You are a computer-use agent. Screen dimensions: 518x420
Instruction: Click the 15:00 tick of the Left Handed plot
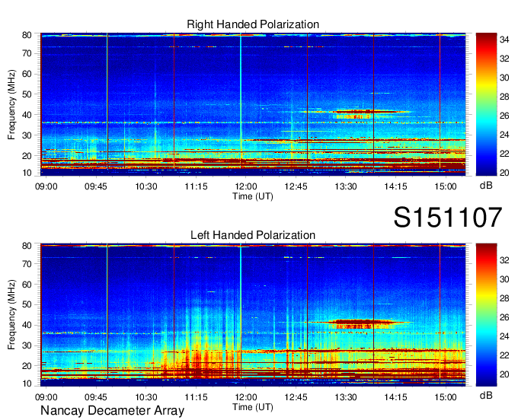[x=446, y=397]
